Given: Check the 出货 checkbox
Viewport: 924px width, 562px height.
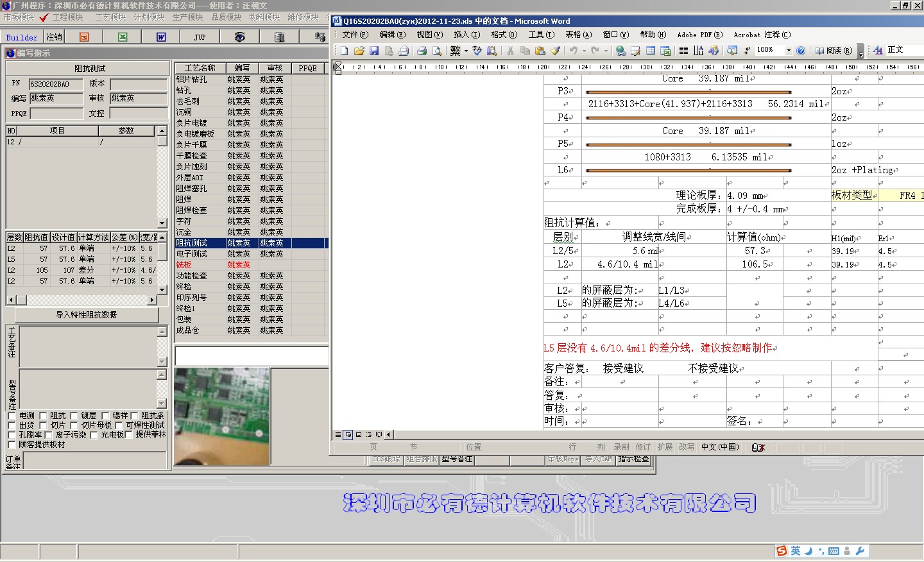Looking at the screenshot, I should (x=12, y=425).
